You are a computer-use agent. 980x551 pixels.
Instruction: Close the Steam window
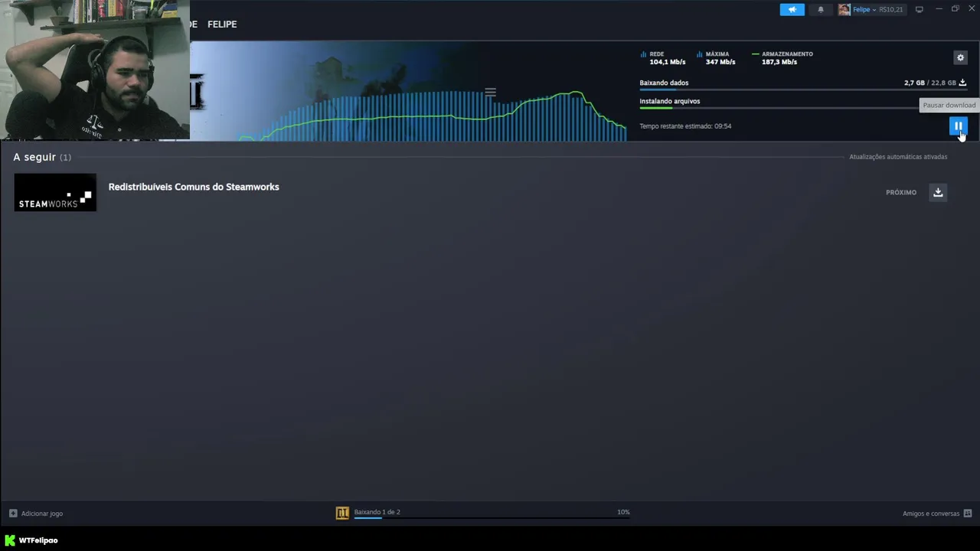tap(972, 8)
